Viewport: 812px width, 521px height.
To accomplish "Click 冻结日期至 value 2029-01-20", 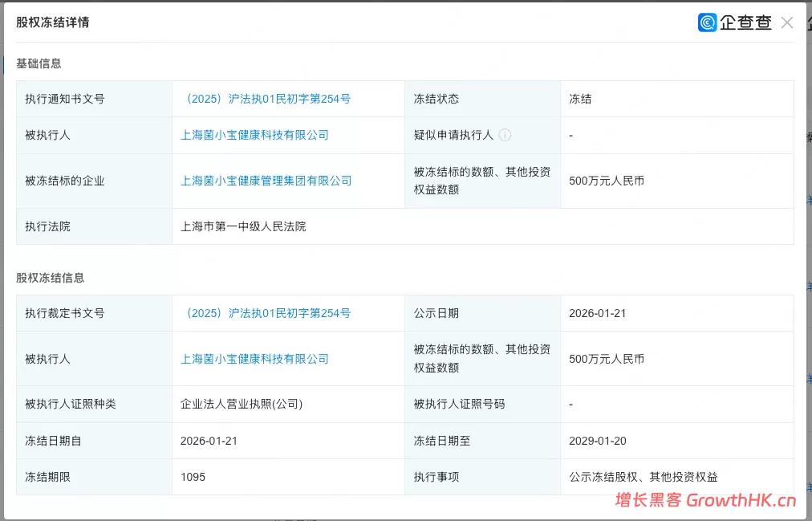I will [x=597, y=441].
